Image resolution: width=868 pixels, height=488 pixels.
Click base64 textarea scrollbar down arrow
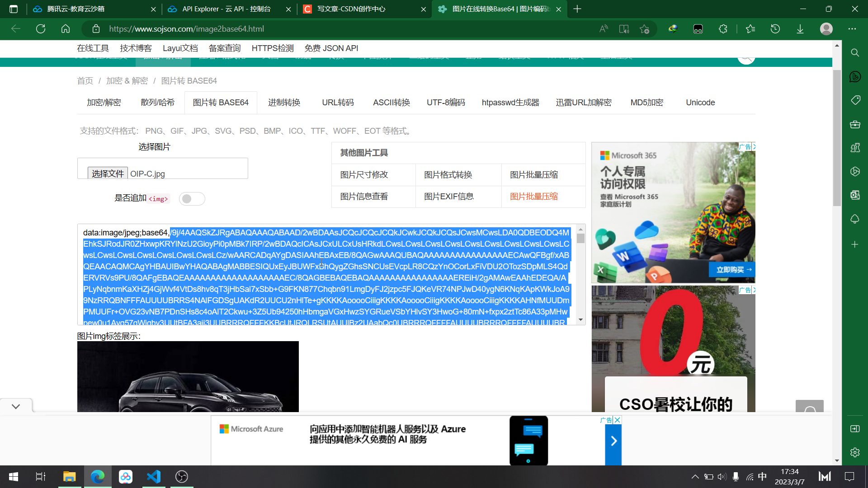580,320
